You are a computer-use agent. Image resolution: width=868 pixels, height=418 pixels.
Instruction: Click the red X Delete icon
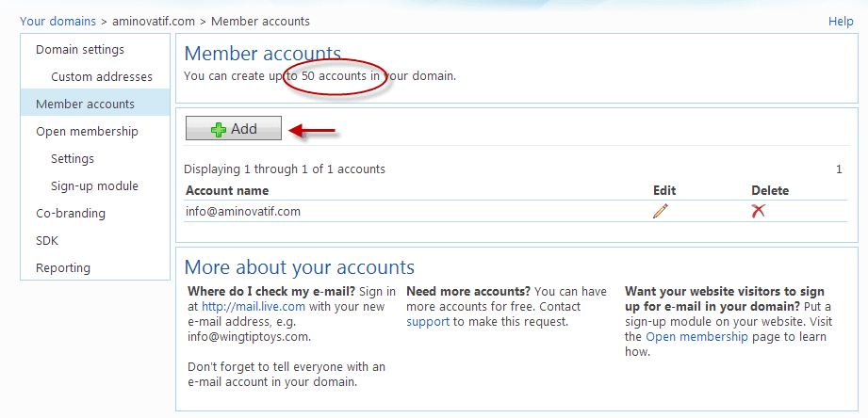(x=758, y=212)
